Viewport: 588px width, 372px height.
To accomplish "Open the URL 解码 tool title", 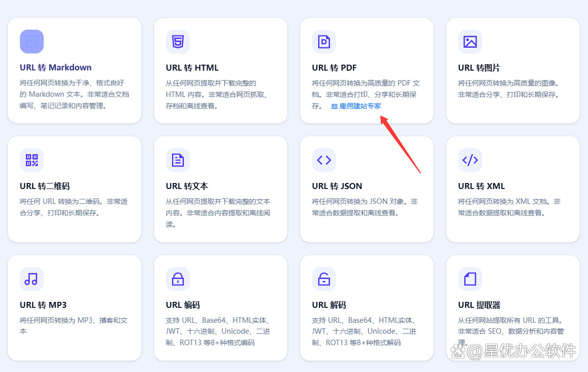I will click(329, 305).
